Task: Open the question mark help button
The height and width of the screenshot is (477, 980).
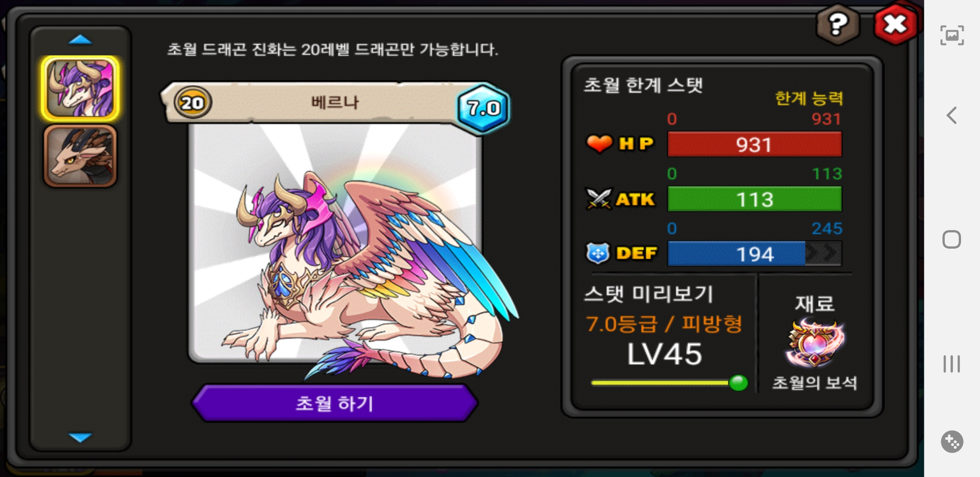Action: click(838, 24)
